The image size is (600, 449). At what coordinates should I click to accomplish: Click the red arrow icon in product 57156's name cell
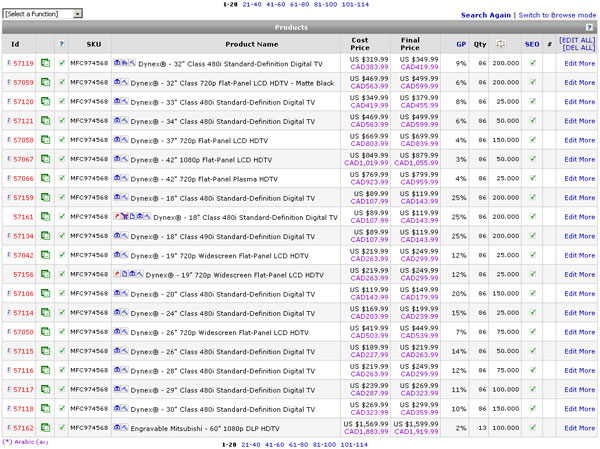point(117,274)
